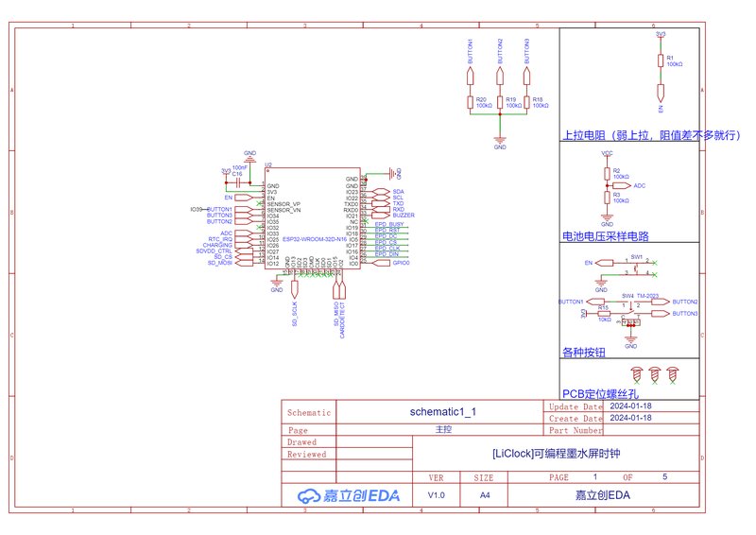
Task: Click resistor R1 in the pull-up section
Action: [x=661, y=60]
